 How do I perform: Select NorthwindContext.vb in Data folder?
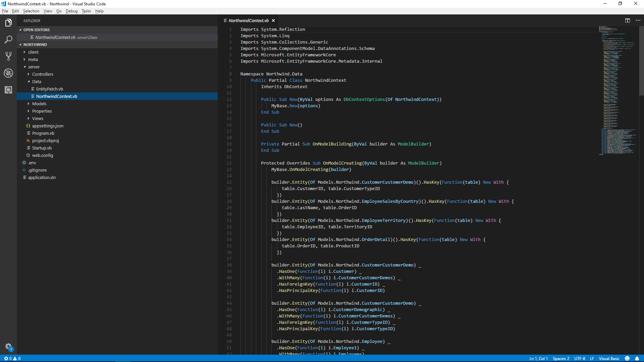(117, 96)
